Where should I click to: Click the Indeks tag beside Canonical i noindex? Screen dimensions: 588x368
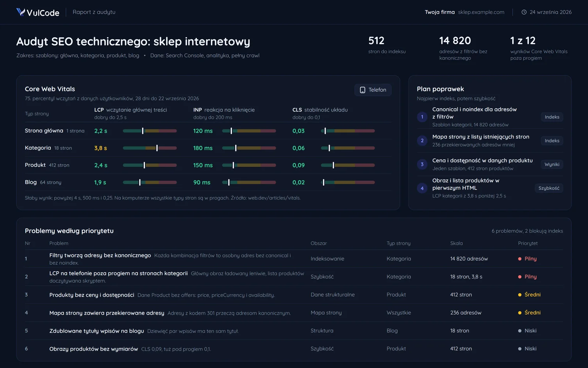[552, 117]
